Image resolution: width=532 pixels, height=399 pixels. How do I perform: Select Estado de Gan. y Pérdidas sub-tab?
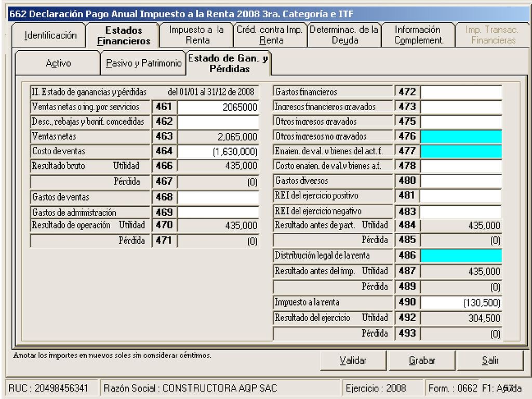click(229, 63)
